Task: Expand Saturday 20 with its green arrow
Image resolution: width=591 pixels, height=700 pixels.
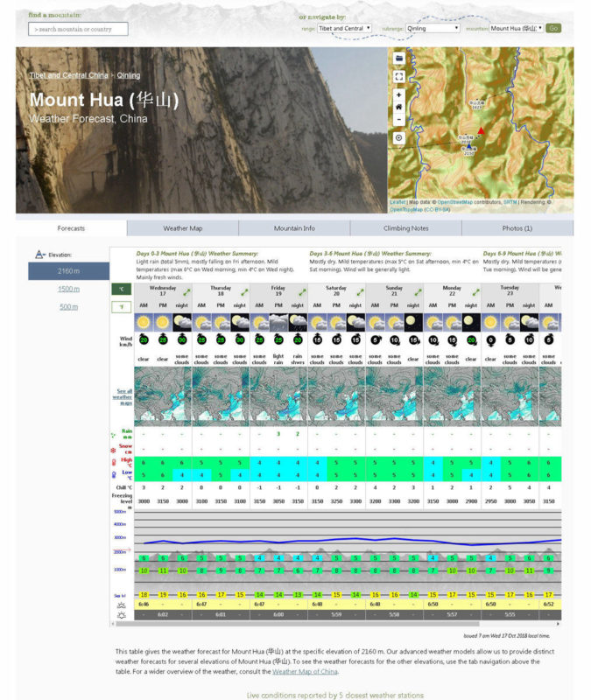Action: coord(360,292)
